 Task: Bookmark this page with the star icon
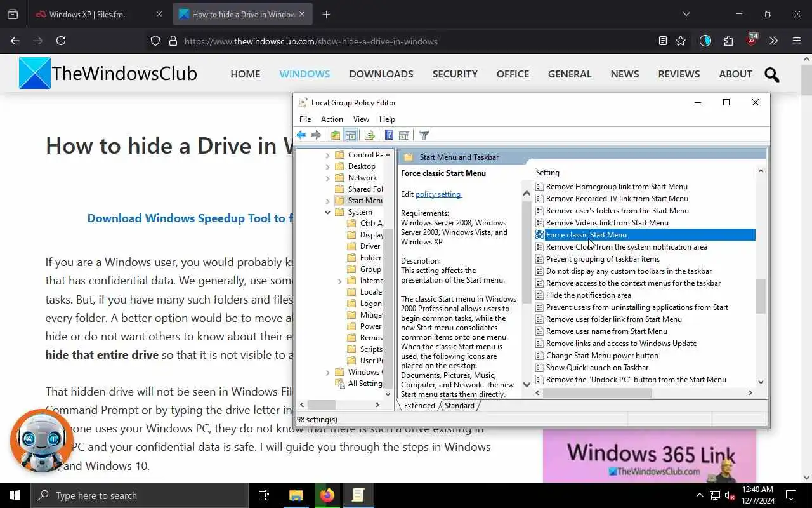point(681,41)
